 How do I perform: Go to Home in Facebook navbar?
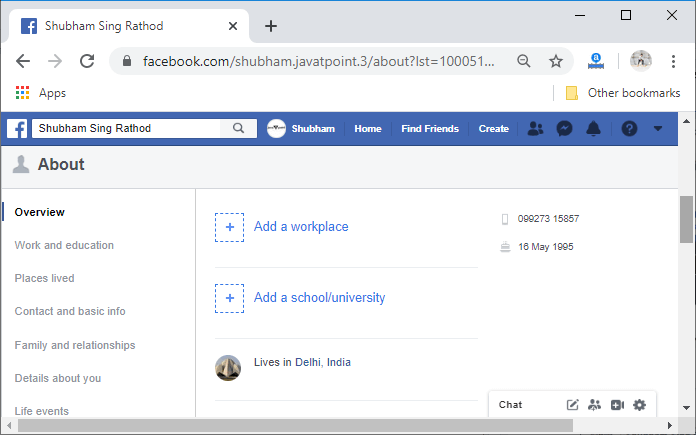(x=368, y=129)
